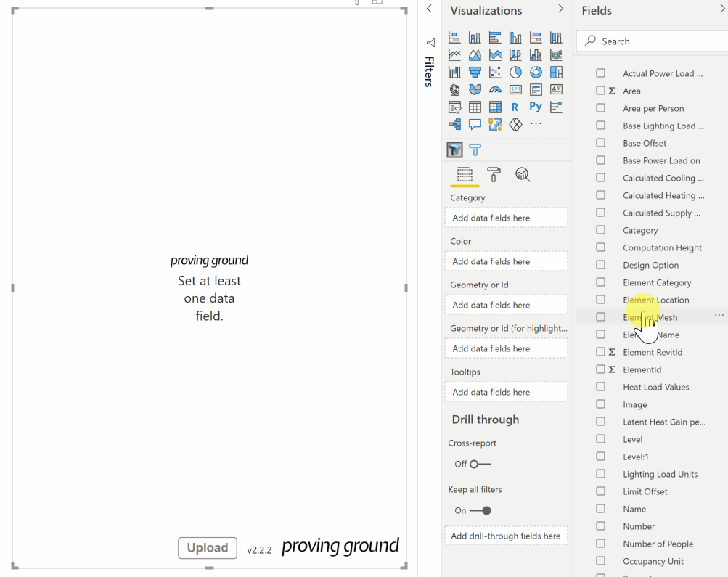Screen dimensions: 728x577
Task: Choose the clustered column chart visual
Action: 515,38
